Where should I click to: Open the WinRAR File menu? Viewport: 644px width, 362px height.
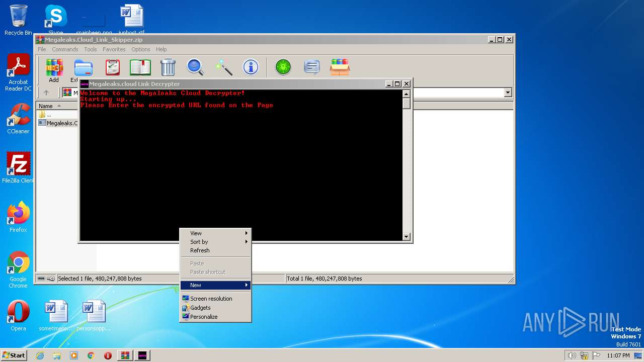point(42,49)
